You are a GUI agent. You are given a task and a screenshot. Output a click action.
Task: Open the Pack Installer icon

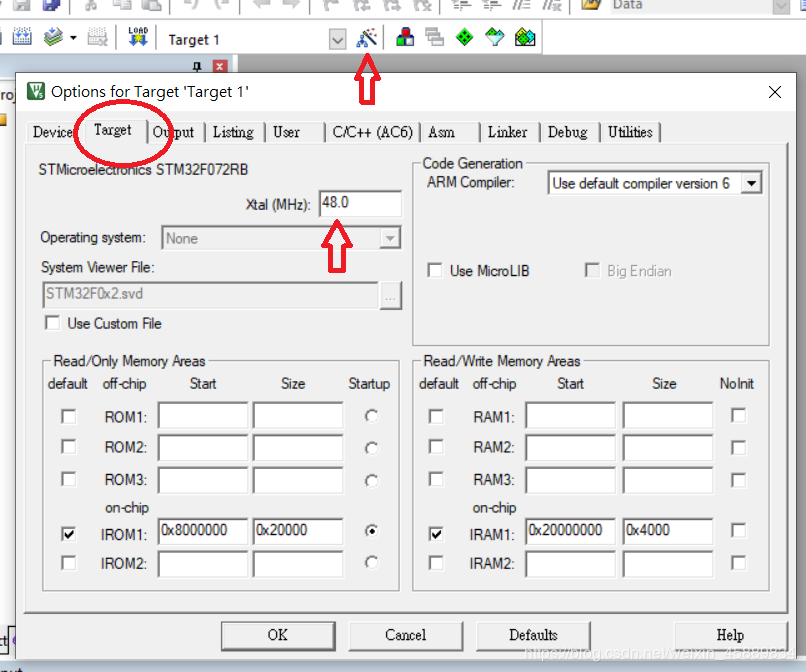tap(525, 37)
